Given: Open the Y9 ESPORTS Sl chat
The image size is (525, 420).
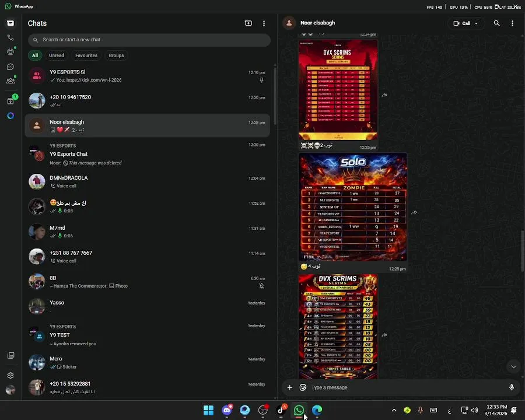Looking at the screenshot, I should click(x=148, y=76).
